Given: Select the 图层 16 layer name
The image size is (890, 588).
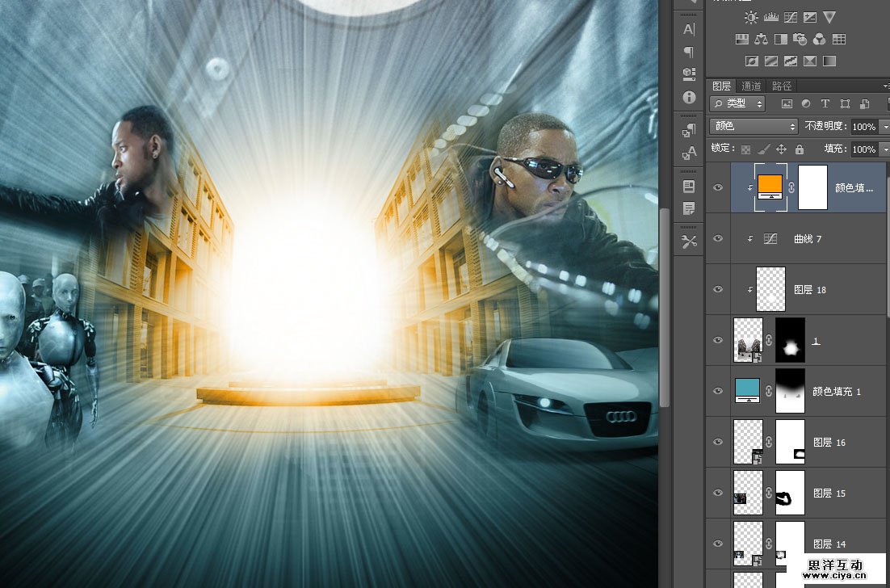Looking at the screenshot, I should click(x=829, y=443).
